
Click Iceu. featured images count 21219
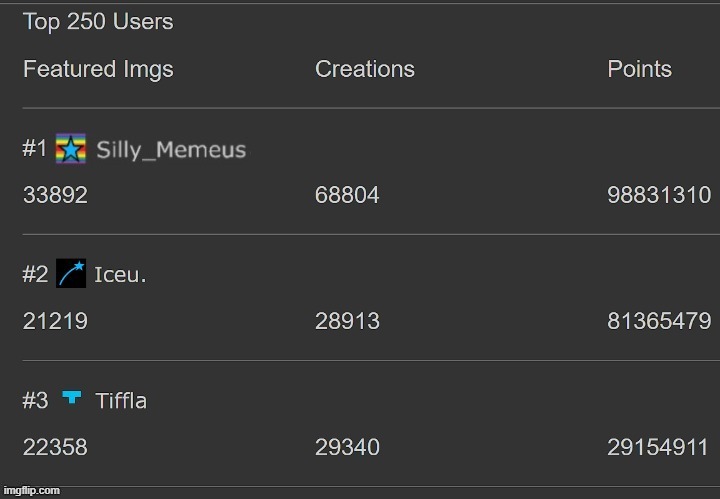coord(55,321)
